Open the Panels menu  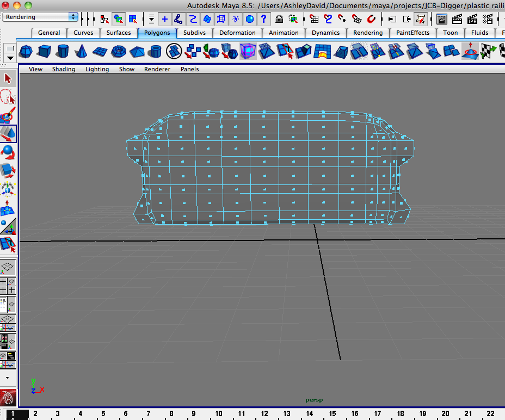click(190, 69)
